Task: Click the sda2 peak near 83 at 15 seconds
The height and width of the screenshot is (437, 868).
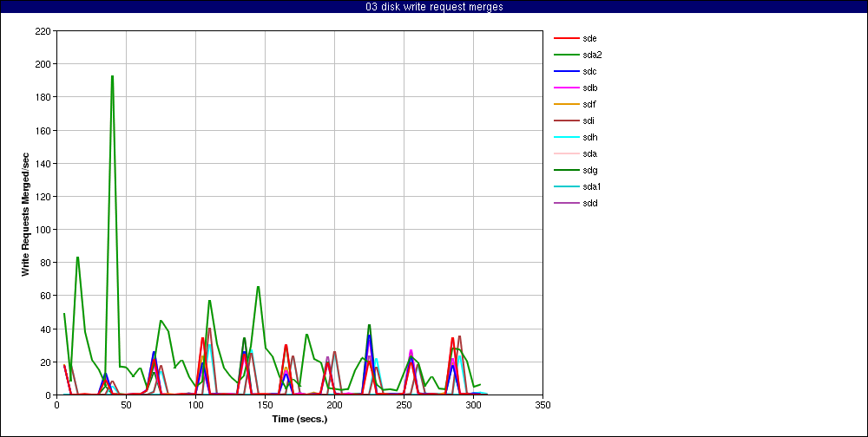Action: coord(77,258)
